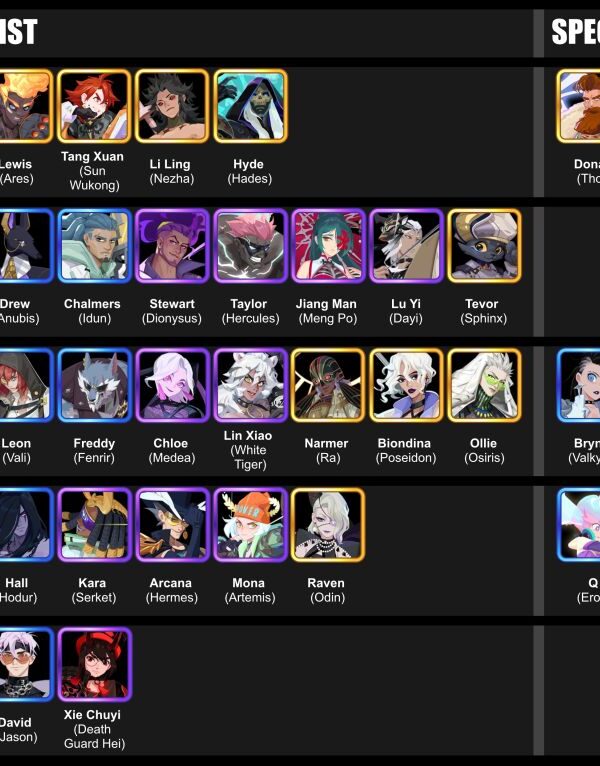The height and width of the screenshot is (766, 600).
Task: Click Taylor (Hercules) pink-haired icon
Action: [x=250, y=246]
